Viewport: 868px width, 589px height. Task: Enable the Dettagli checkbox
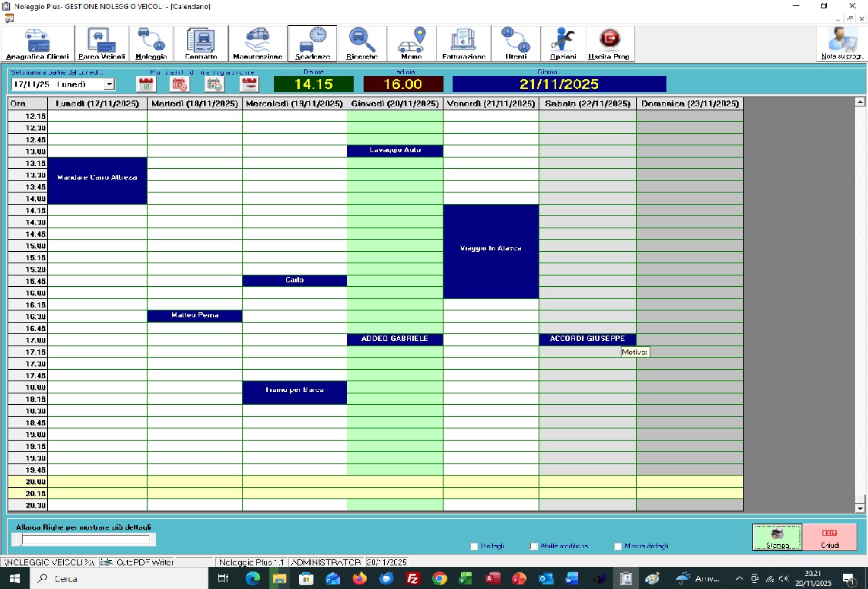click(475, 546)
